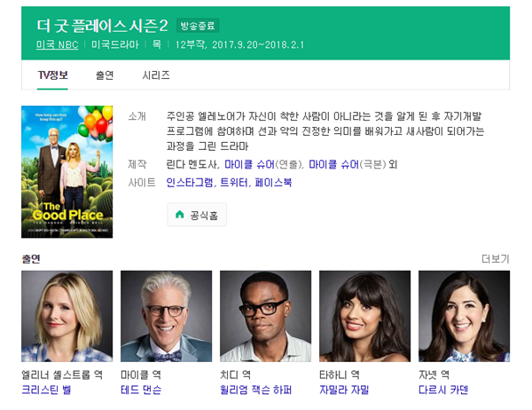Click role text 마이클 역
The height and width of the screenshot is (410, 532).
(141, 375)
